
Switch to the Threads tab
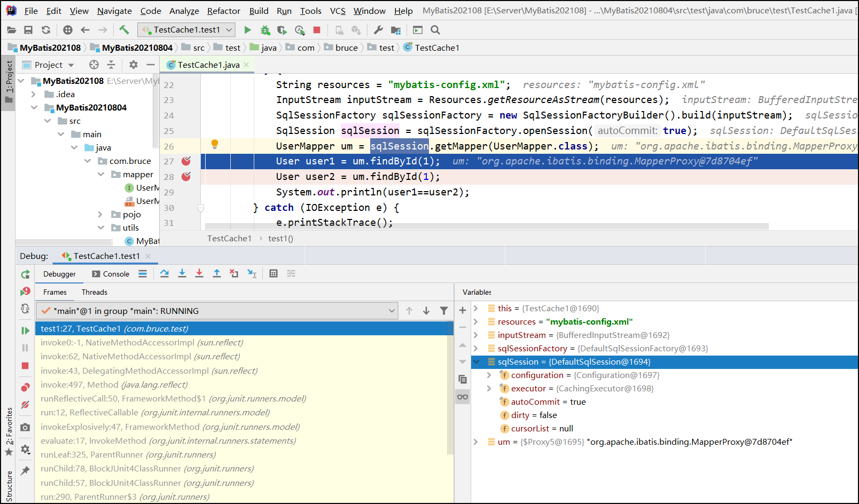tap(95, 292)
